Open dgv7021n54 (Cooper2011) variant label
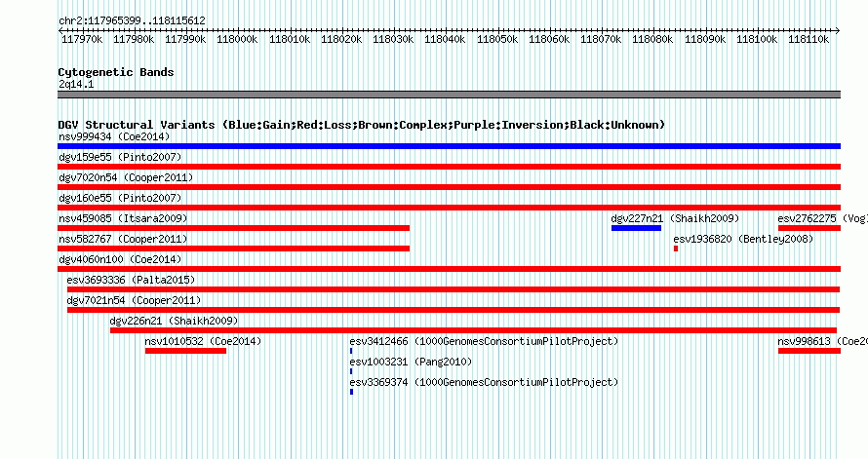The image size is (868, 459). click(x=134, y=300)
